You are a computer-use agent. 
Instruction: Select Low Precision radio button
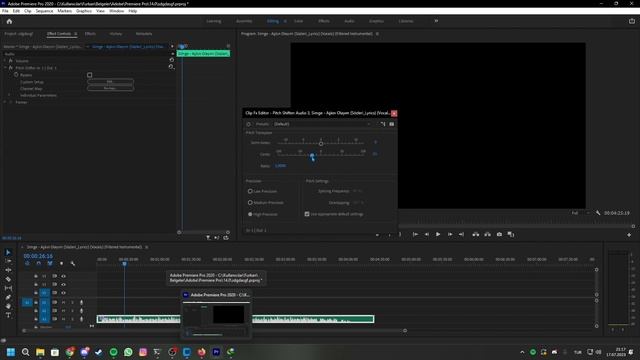250,191
